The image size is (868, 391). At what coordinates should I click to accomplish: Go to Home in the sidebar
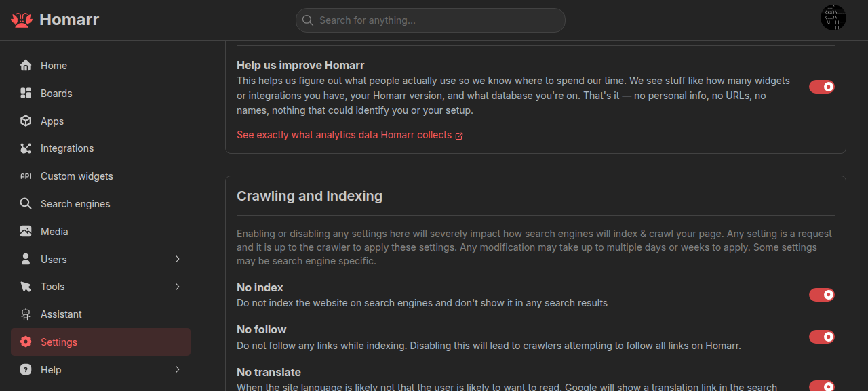100,66
